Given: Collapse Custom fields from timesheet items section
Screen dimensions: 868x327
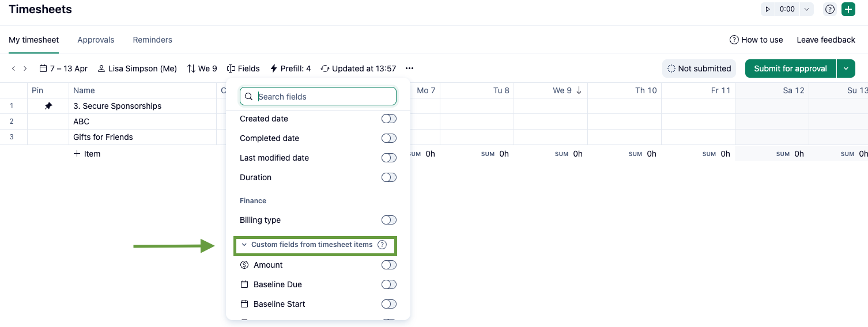Looking at the screenshot, I should click(x=244, y=245).
